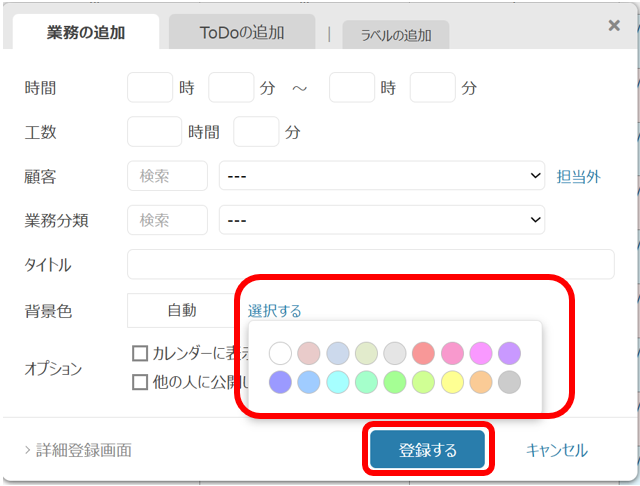Open the 顧客 dropdown list
Screen dimensions: 640x486
pyautogui.click(x=381, y=176)
